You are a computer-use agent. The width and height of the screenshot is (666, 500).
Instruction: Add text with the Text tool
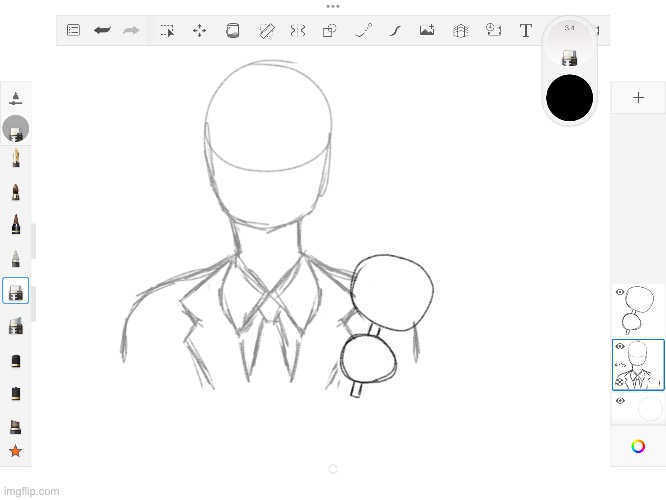[525, 31]
